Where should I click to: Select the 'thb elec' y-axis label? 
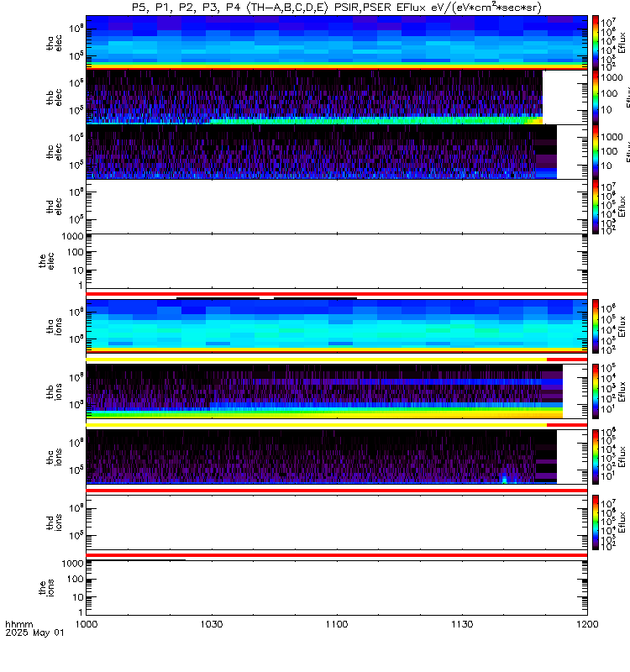click(55, 97)
